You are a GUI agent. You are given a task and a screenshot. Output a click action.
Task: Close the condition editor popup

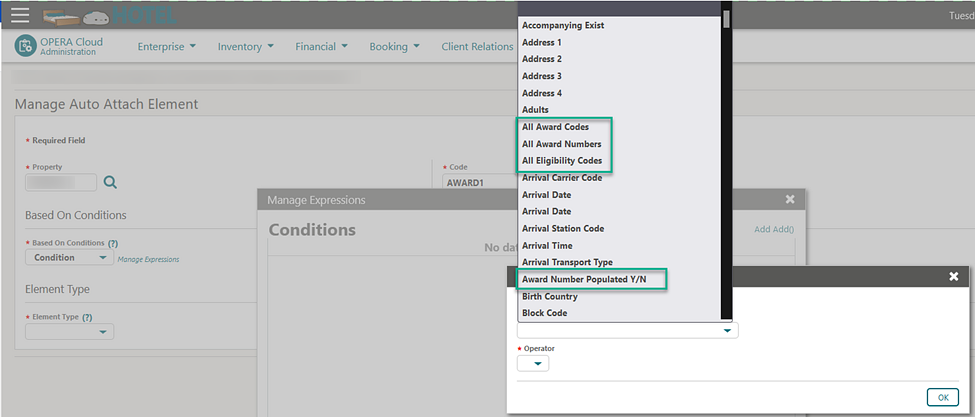(x=953, y=277)
